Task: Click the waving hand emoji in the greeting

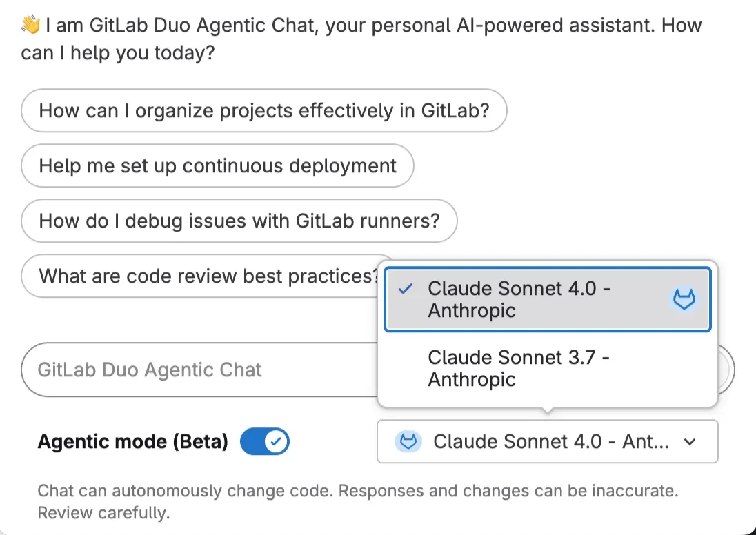Action: 28,25
